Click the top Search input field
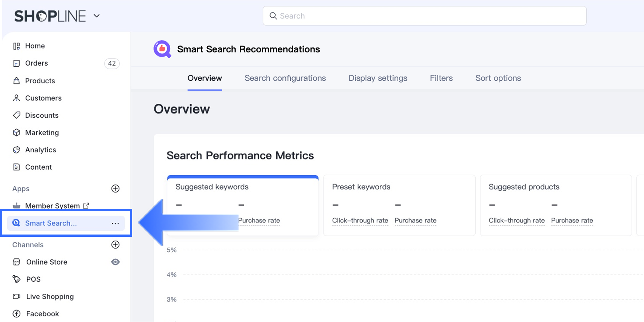Screen dimensions: 644x322 [x=424, y=16]
